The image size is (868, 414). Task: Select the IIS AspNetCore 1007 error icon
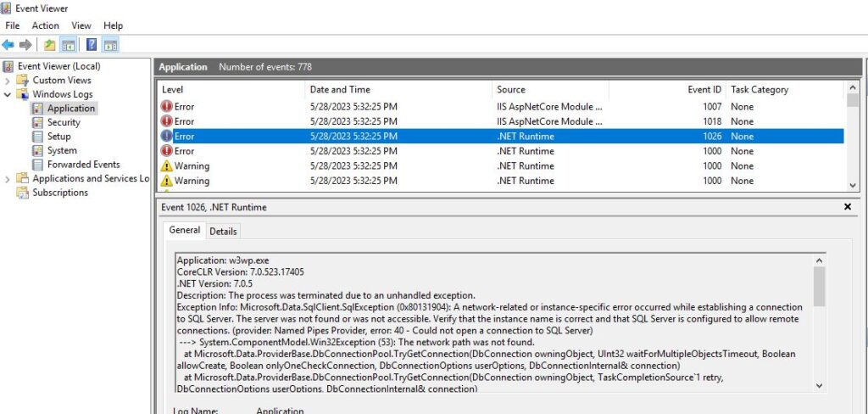(167, 107)
